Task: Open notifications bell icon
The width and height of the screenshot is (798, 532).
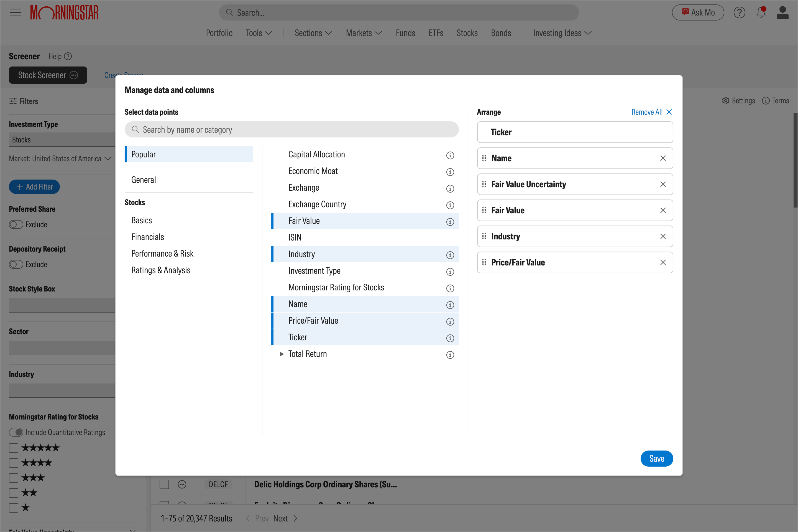Action: [761, 12]
